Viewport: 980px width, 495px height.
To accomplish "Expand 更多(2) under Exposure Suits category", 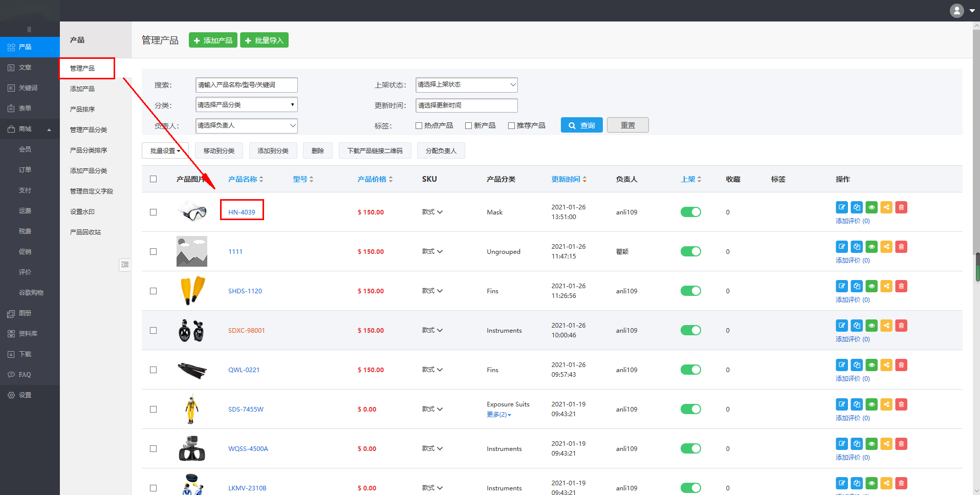I will click(x=498, y=415).
